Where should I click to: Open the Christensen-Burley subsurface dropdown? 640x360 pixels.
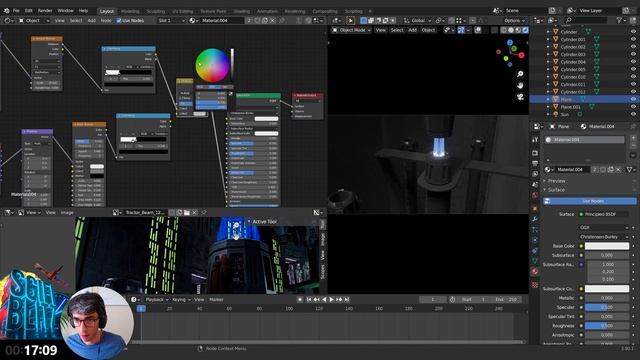pos(604,237)
